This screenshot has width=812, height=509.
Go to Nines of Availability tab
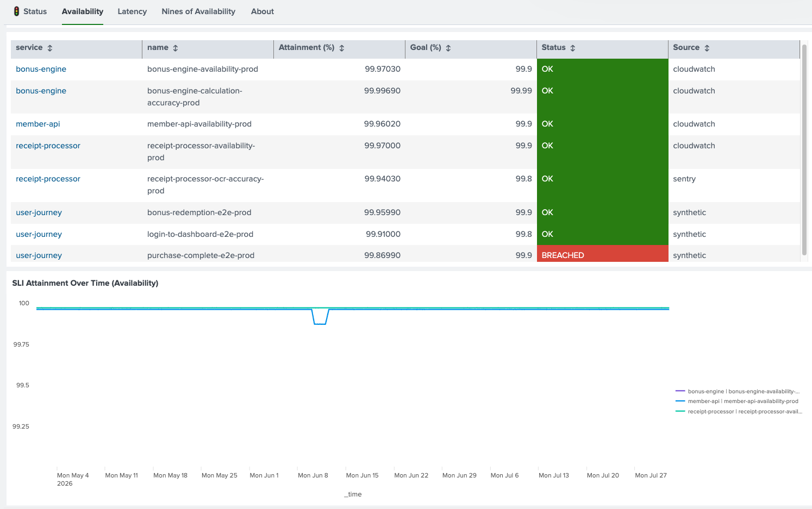[x=198, y=11]
